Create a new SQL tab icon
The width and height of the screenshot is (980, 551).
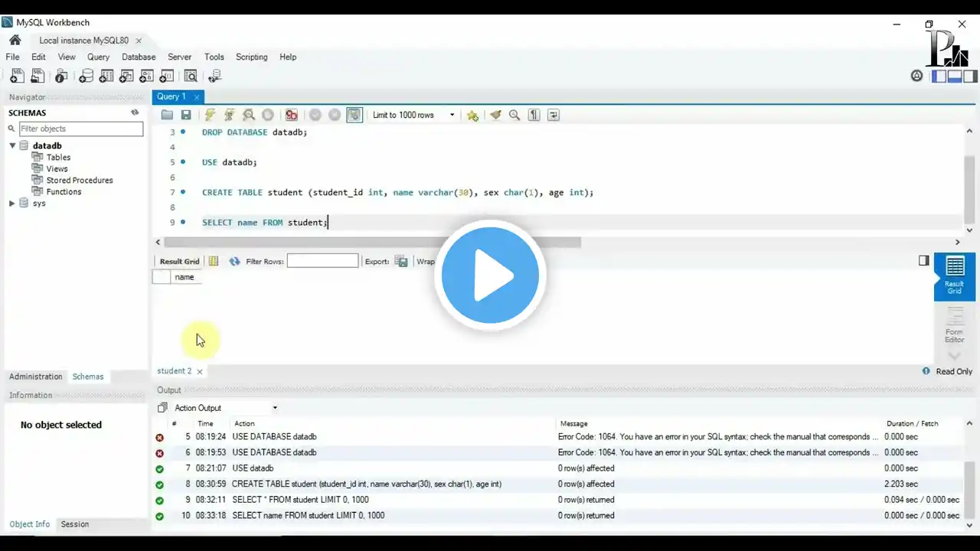coord(16,76)
